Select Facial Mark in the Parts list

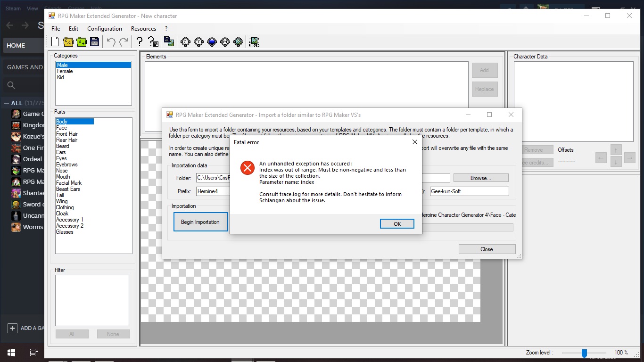tap(69, 183)
